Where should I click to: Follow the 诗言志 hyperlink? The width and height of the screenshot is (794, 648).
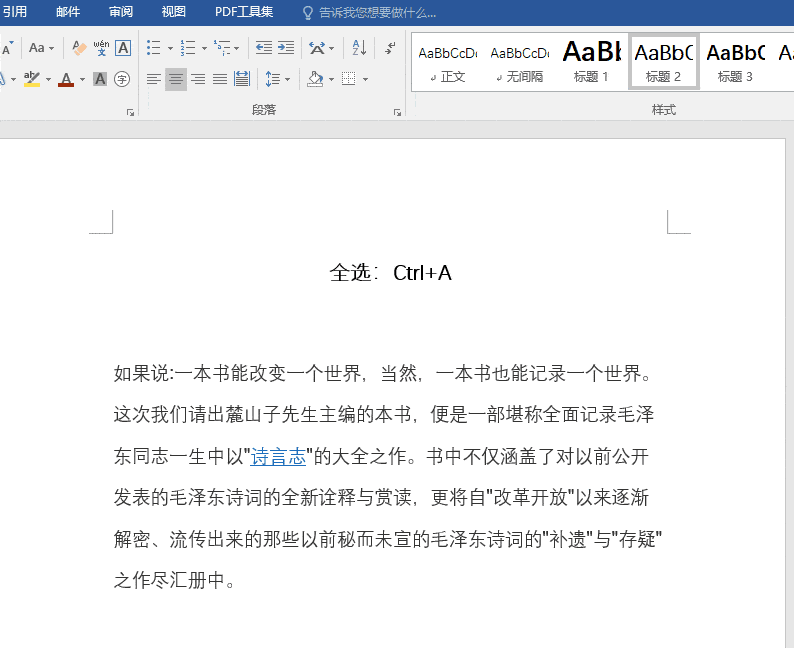tap(278, 457)
